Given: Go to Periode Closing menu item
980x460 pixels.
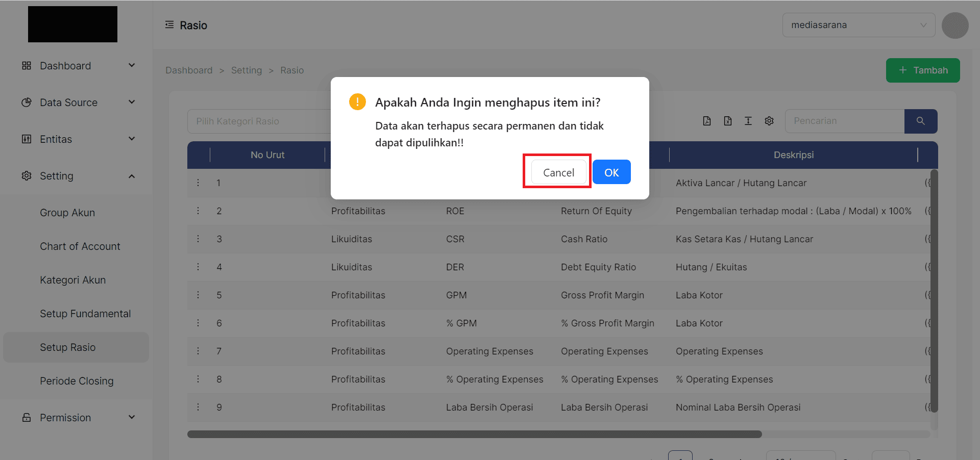Looking at the screenshot, I should (77, 381).
